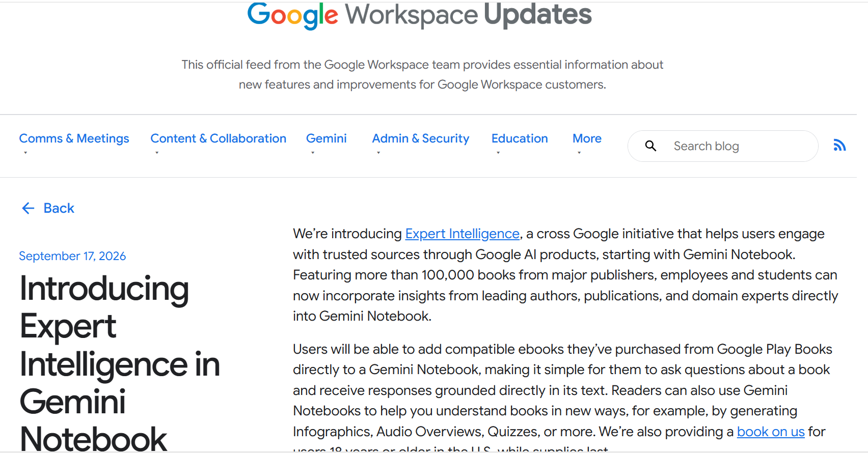This screenshot has width=868, height=453.
Task: Click the blog description starting 'This official feed'
Action: (422, 74)
